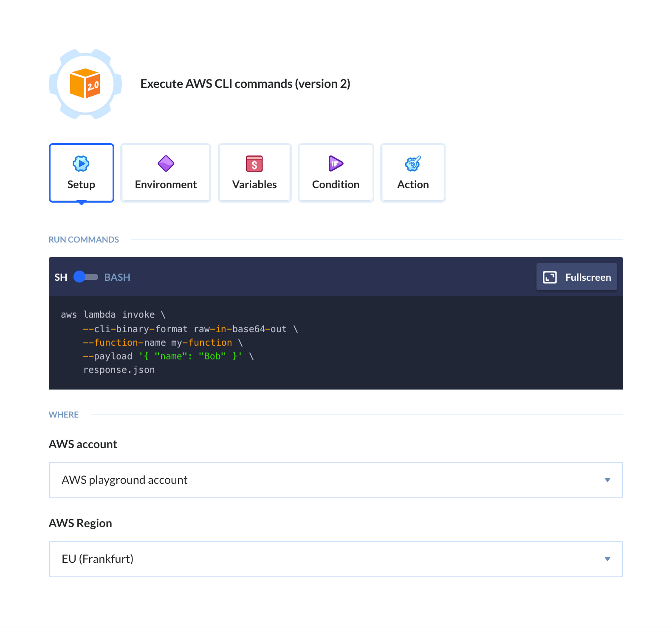Screen dimensions: 672x627
Task: Click the purple IF Condition icon
Action: coord(336,164)
